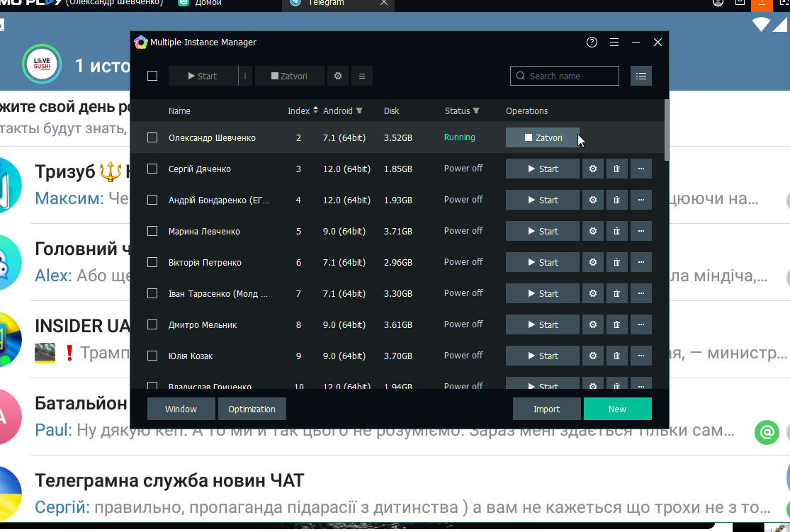Click Import instance button
The width and height of the screenshot is (790, 532).
pos(547,409)
